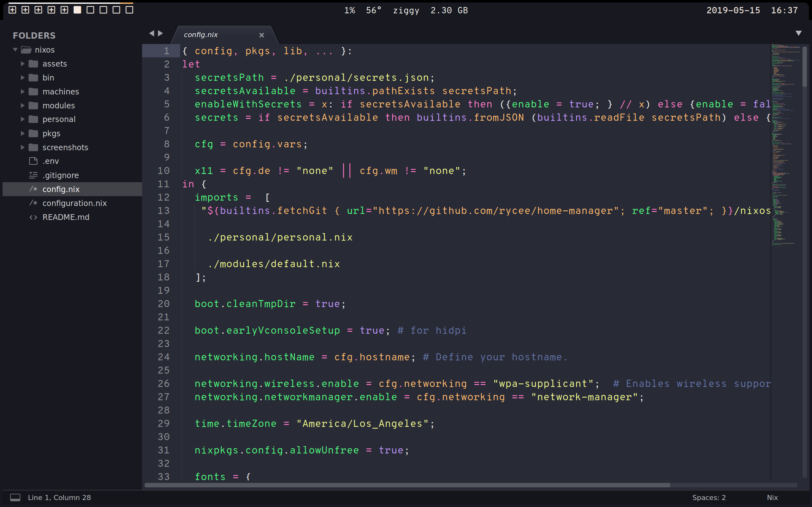Select the active filled workspace indicator

pyautogui.click(x=77, y=10)
